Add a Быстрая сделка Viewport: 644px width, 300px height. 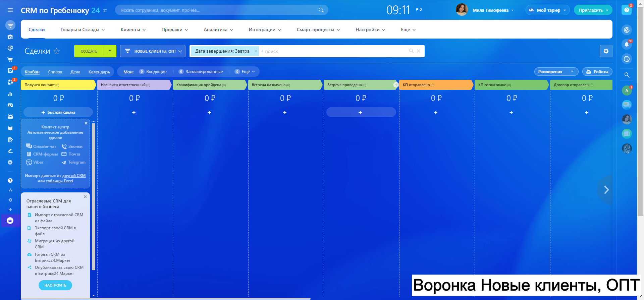point(58,112)
